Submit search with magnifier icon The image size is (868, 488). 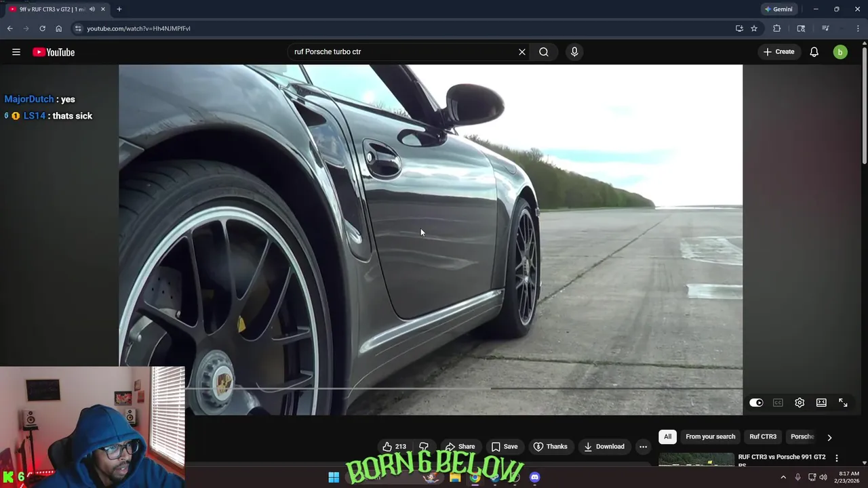point(544,52)
